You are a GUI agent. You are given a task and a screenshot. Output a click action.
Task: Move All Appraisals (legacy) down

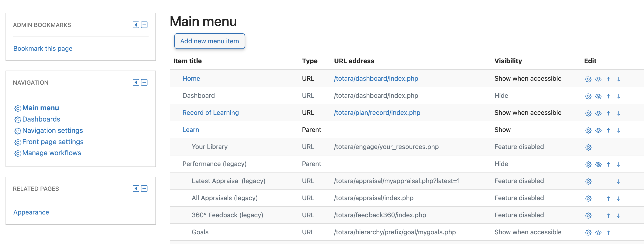tap(618, 199)
